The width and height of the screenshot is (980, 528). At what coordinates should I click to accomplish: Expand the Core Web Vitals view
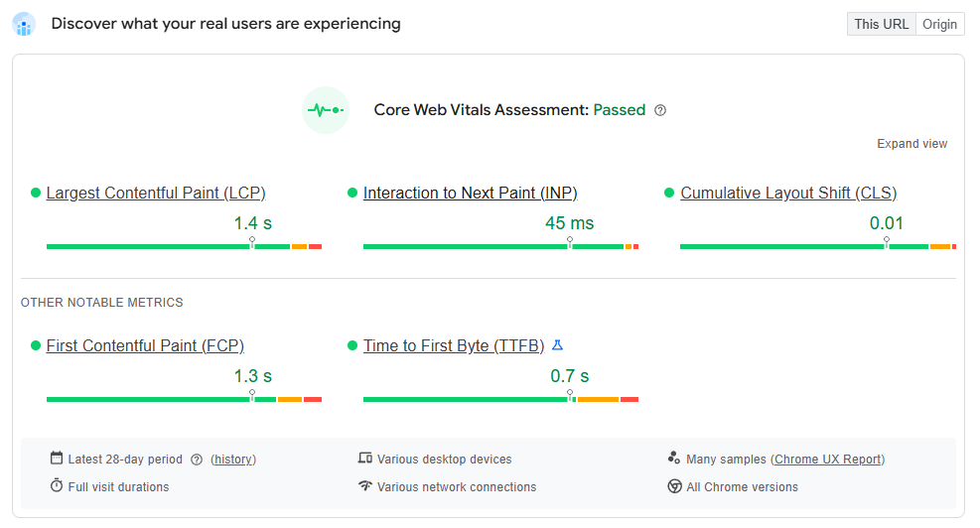pyautogui.click(x=911, y=144)
